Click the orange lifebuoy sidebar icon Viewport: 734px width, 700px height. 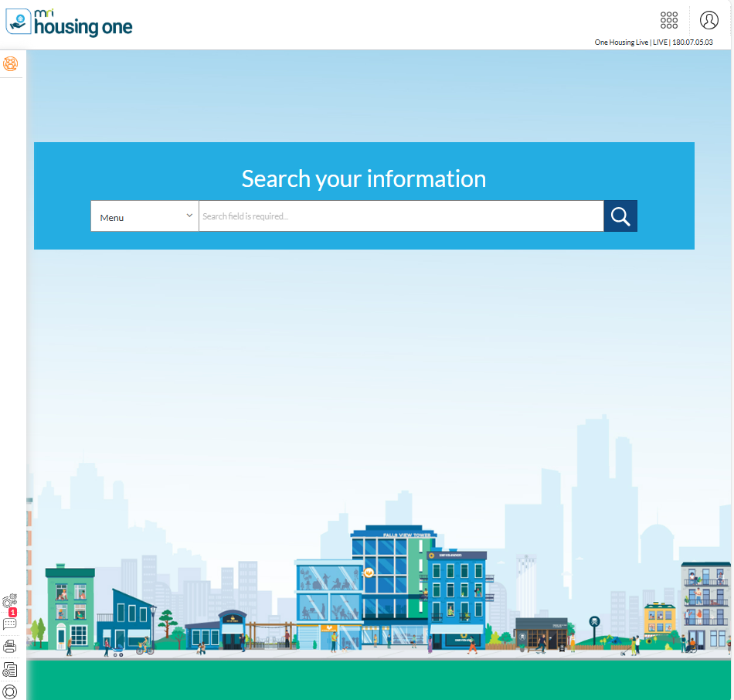tap(10, 63)
